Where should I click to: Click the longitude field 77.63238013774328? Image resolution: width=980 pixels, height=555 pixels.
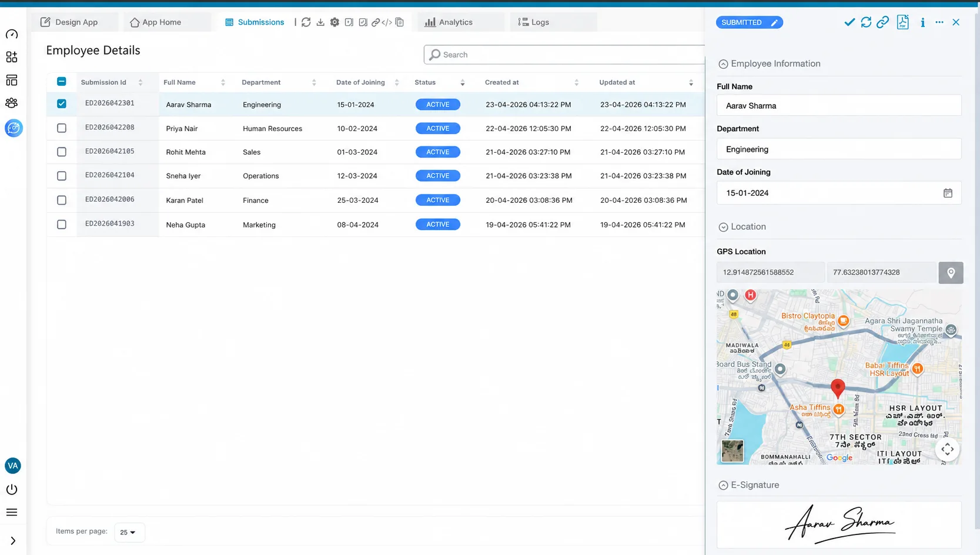[x=881, y=273]
